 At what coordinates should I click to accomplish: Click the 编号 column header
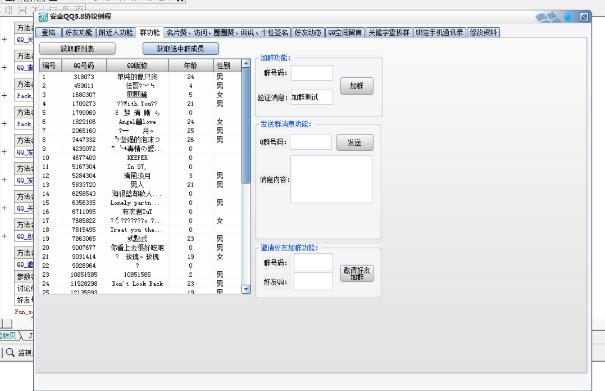[x=50, y=65]
